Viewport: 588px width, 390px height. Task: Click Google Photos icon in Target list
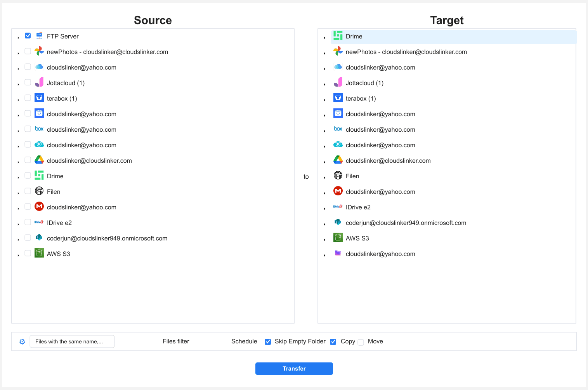(x=338, y=51)
